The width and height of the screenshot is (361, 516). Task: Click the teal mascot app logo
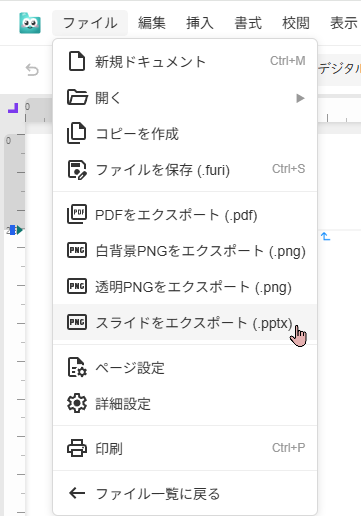30,23
